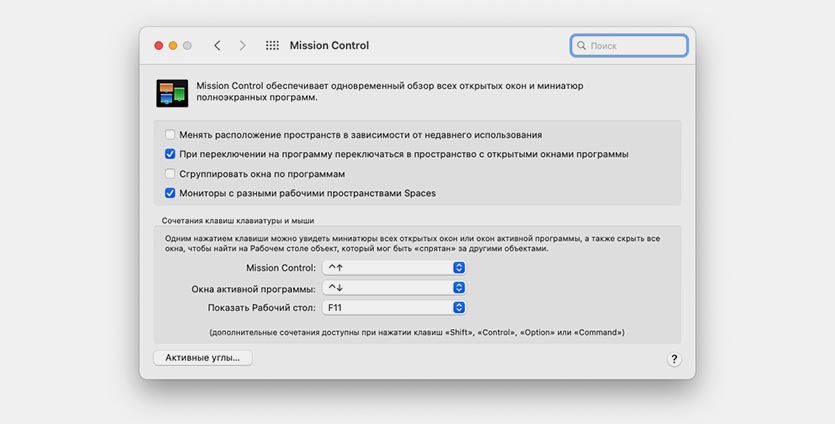Click the Mission Control window title
The image size is (835, 424).
tap(329, 46)
